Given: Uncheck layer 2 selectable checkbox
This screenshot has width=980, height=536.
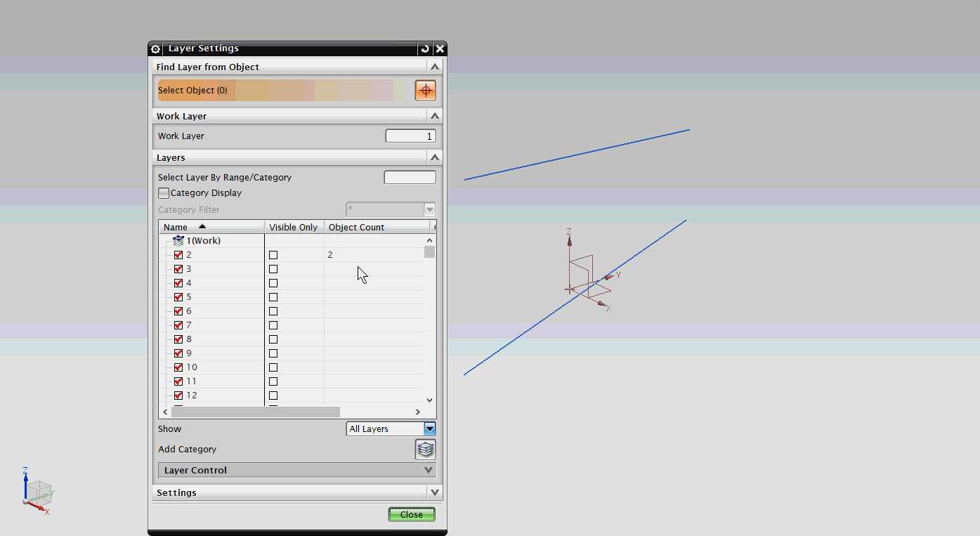Looking at the screenshot, I should pos(178,255).
